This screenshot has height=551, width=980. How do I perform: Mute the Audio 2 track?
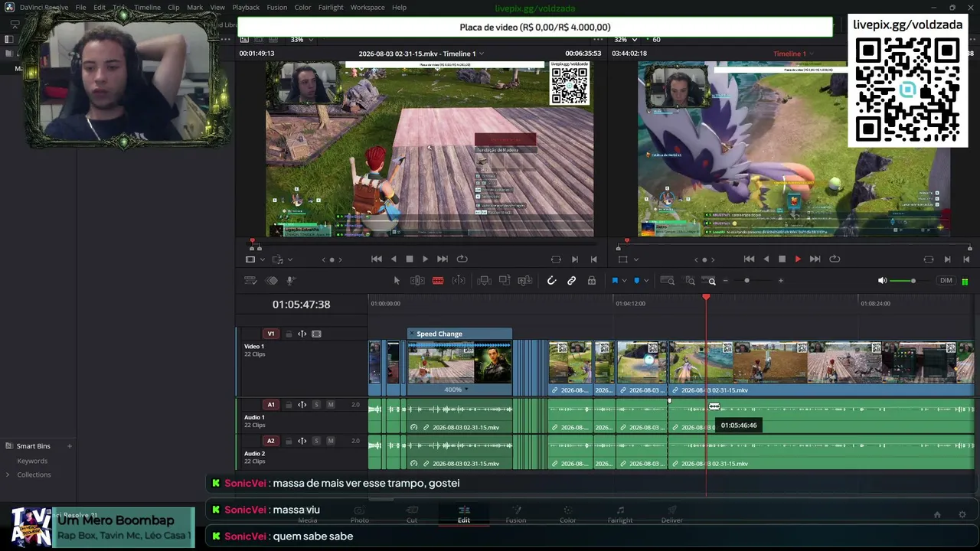[331, 441]
